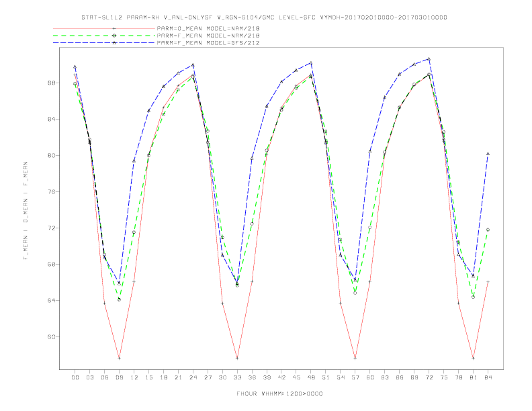Click the green dashed line sample in legend
532x411 pixels.
(x=104, y=36)
